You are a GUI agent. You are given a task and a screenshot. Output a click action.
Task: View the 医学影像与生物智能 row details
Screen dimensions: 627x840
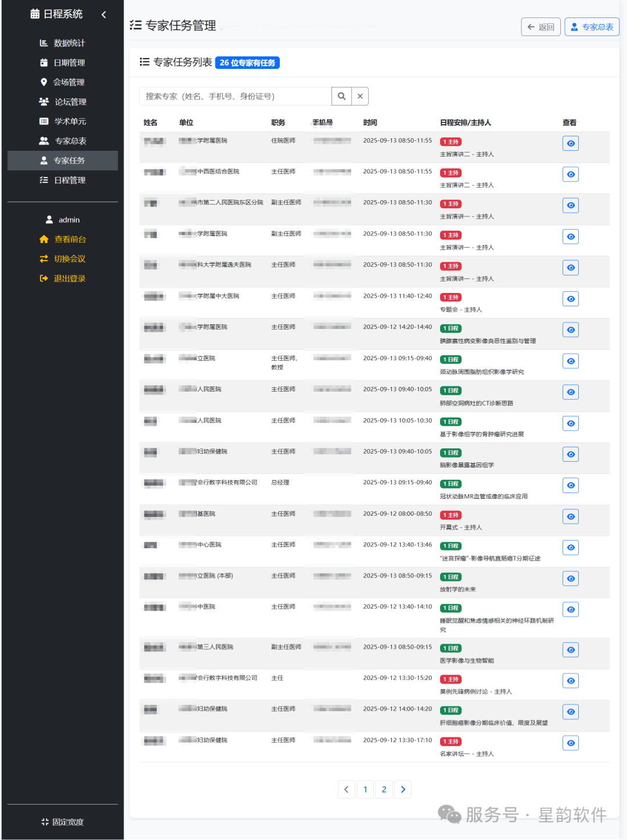tap(571, 650)
